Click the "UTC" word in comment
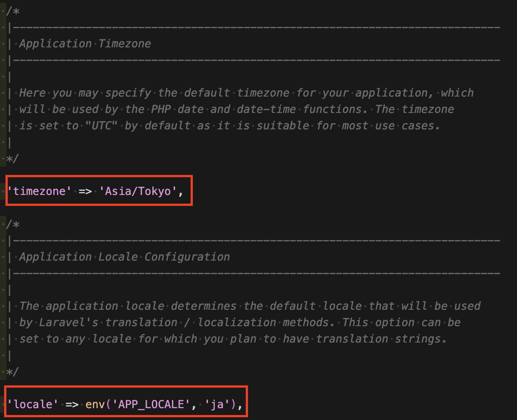The height and width of the screenshot is (420, 517). pos(101,126)
